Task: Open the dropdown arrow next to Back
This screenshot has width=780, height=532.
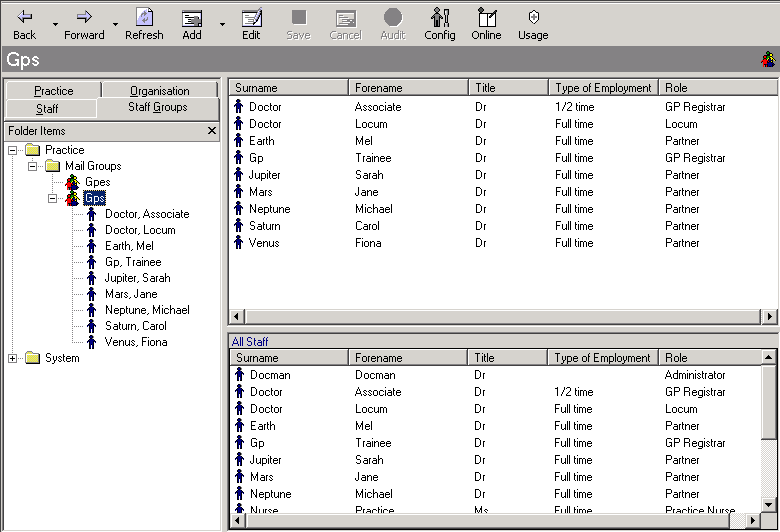Action: [55, 22]
